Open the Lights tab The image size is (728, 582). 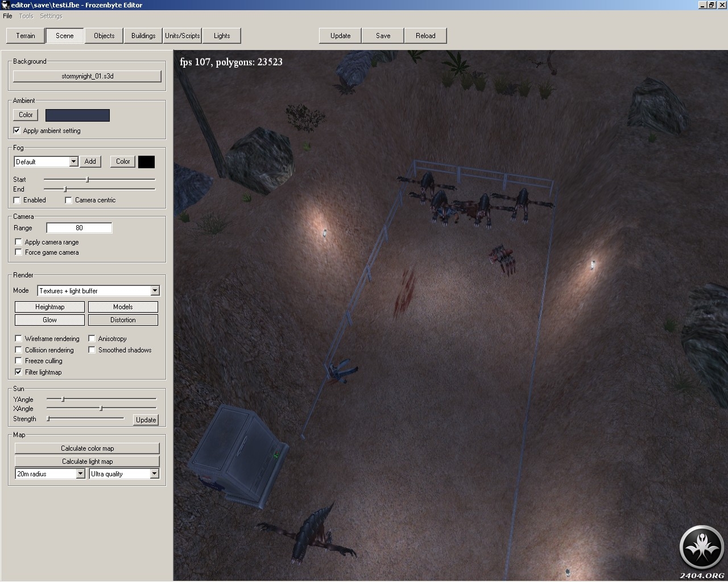(222, 36)
